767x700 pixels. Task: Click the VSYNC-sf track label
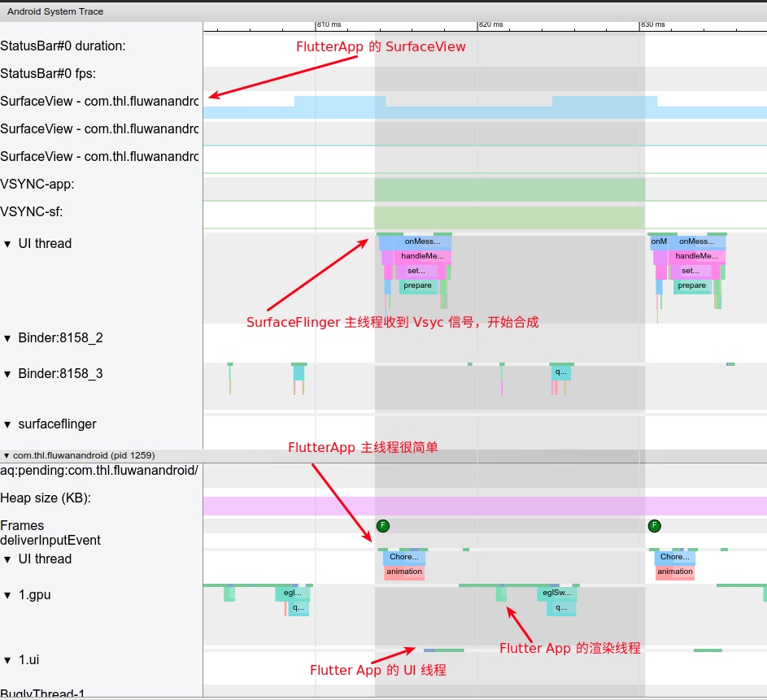point(43,212)
